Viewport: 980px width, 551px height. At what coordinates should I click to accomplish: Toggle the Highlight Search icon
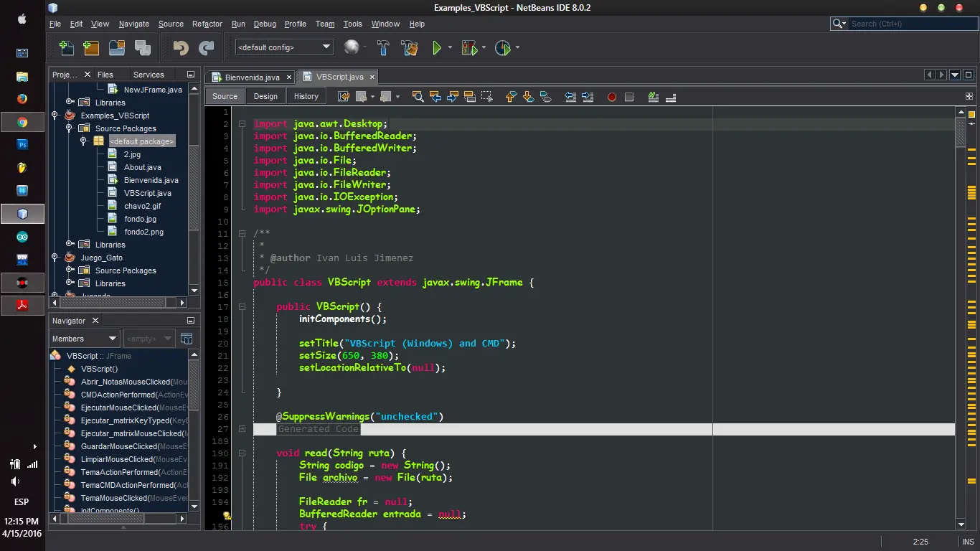[x=469, y=96]
